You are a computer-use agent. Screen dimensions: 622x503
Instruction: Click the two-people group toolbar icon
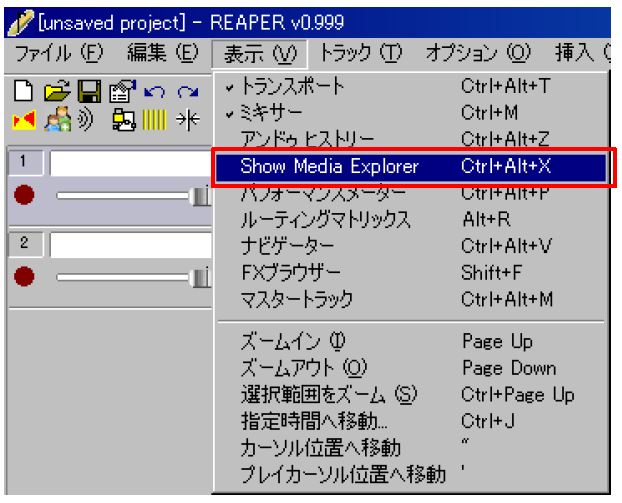[x=58, y=119]
